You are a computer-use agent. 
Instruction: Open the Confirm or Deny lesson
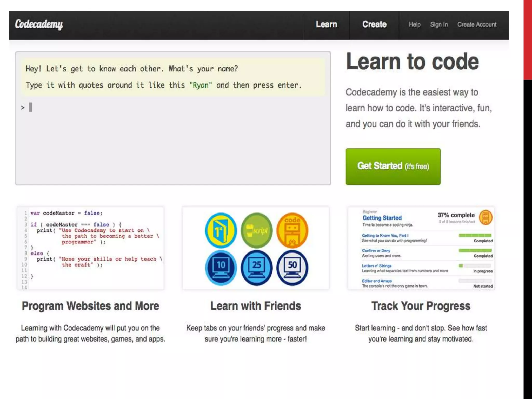[376, 251]
